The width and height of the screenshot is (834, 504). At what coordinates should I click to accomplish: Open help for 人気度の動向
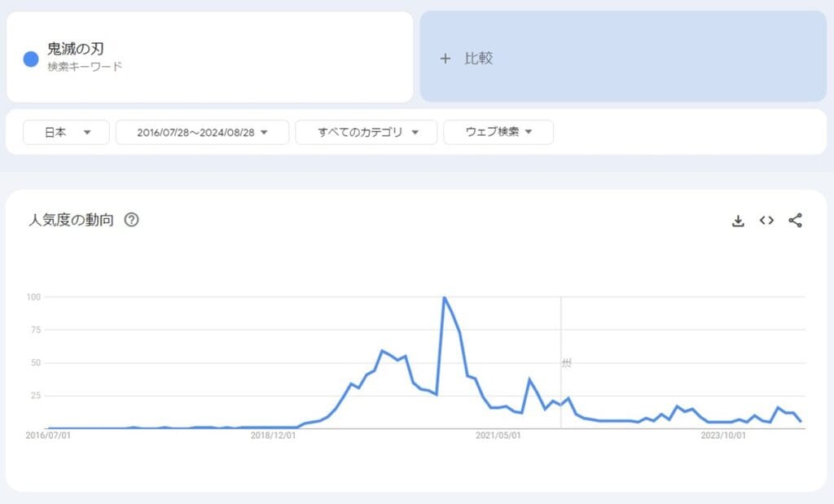[x=131, y=220]
